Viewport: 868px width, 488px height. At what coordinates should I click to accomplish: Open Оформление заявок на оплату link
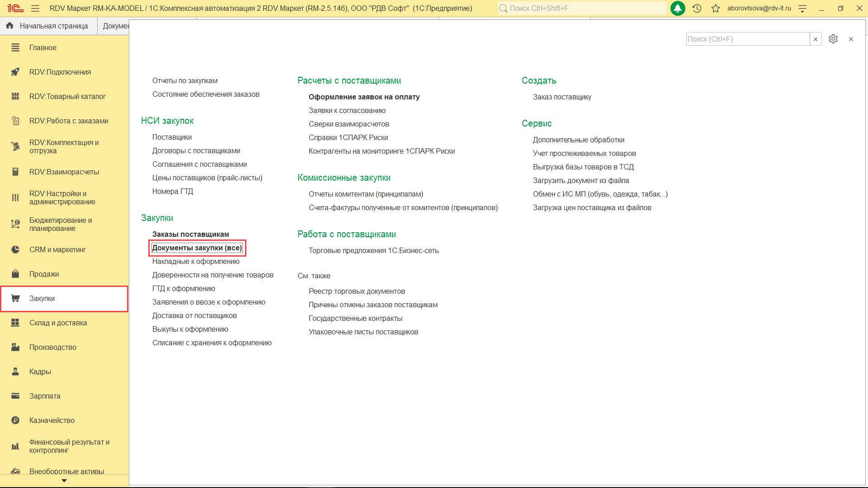coord(364,97)
